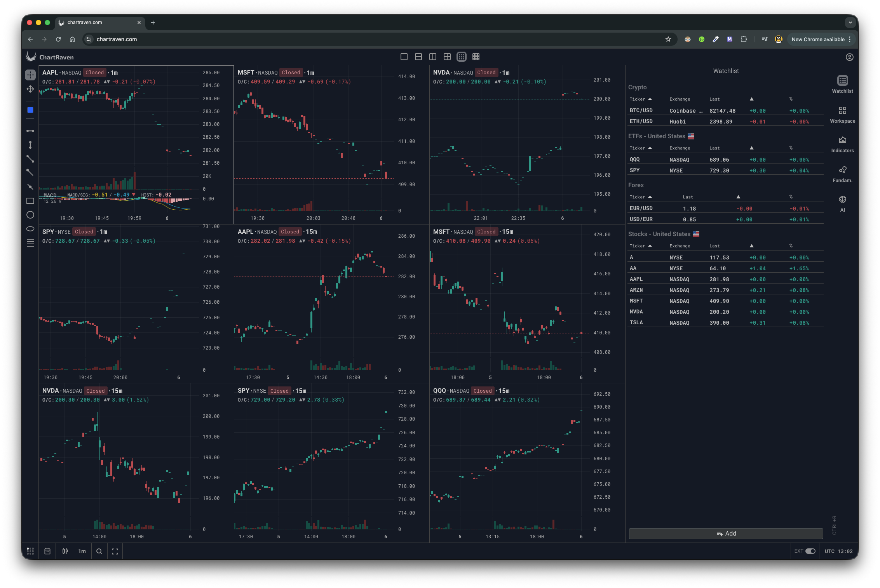
Task: Open the Workspace side panel
Action: [x=842, y=115]
